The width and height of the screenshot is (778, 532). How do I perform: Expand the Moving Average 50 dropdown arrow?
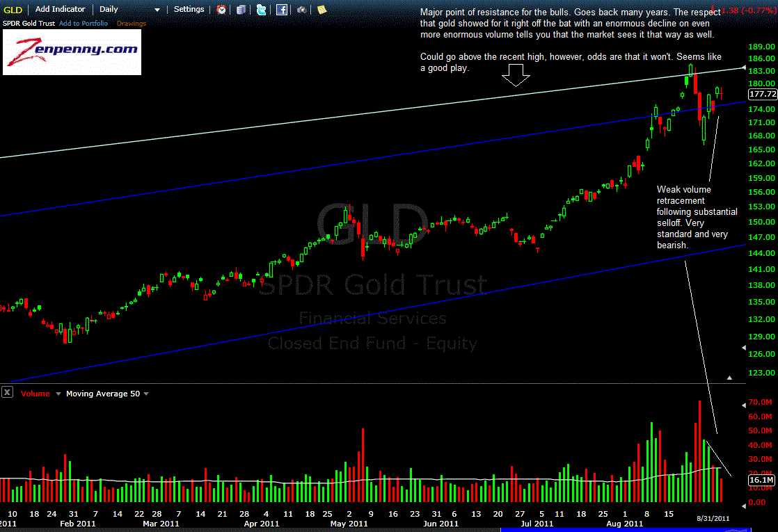pos(146,394)
